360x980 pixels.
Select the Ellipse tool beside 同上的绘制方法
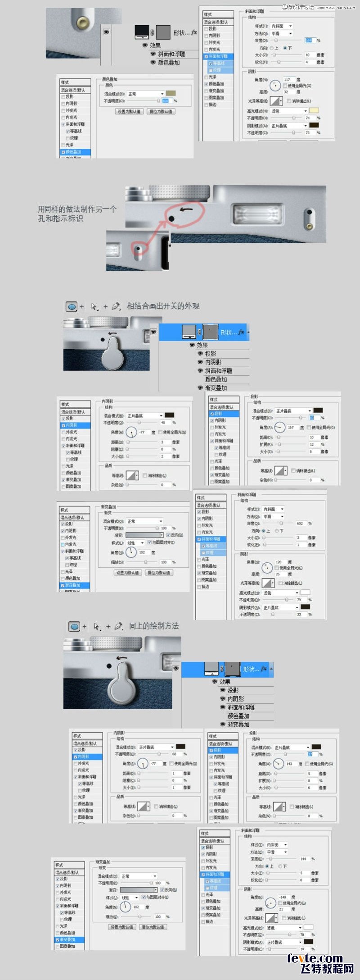pyautogui.click(x=75, y=627)
